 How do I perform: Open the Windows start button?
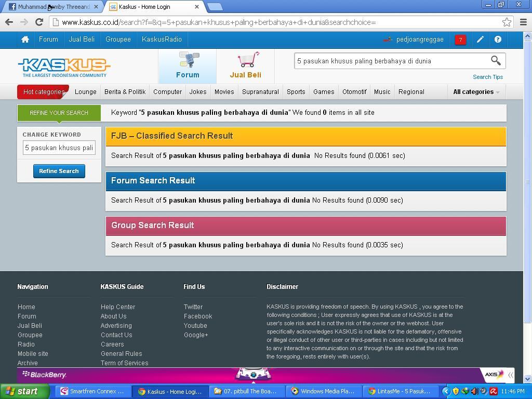24,391
